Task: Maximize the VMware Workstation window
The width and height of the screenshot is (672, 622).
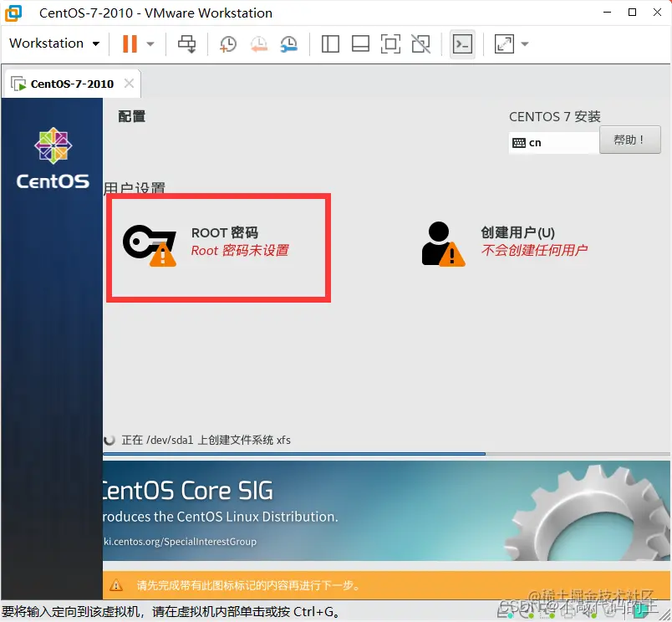Action: [x=632, y=13]
